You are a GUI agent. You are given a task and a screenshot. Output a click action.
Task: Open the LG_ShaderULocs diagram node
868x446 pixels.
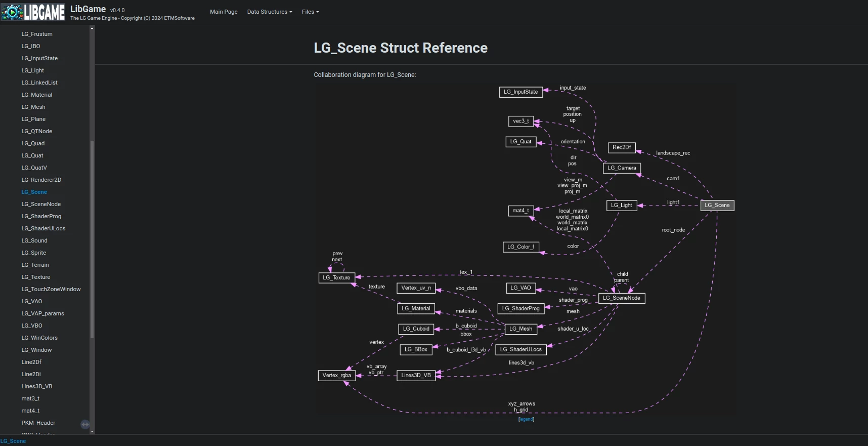pos(520,350)
